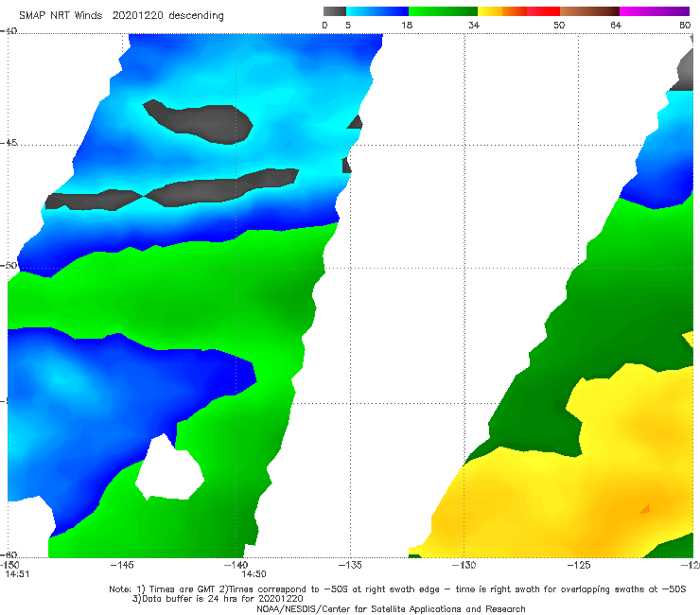Click the small orange high-wind spot in the yellow area
The height and width of the screenshot is (615, 700).
tap(645, 509)
